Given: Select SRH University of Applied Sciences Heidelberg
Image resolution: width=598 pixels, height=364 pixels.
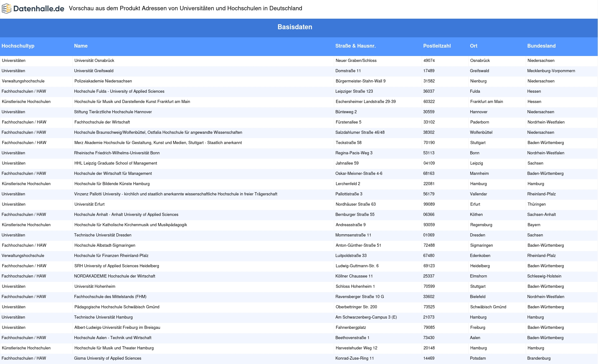Looking at the screenshot, I should coord(117,266).
